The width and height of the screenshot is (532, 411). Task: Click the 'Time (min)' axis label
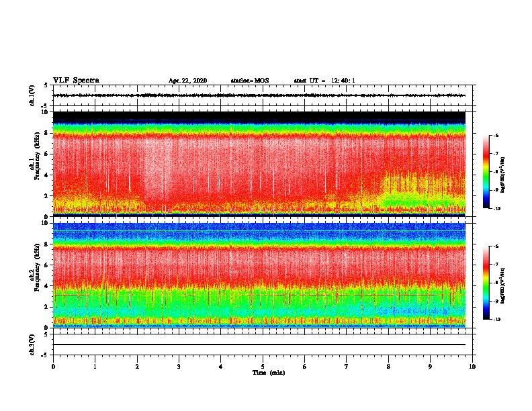[269, 373]
